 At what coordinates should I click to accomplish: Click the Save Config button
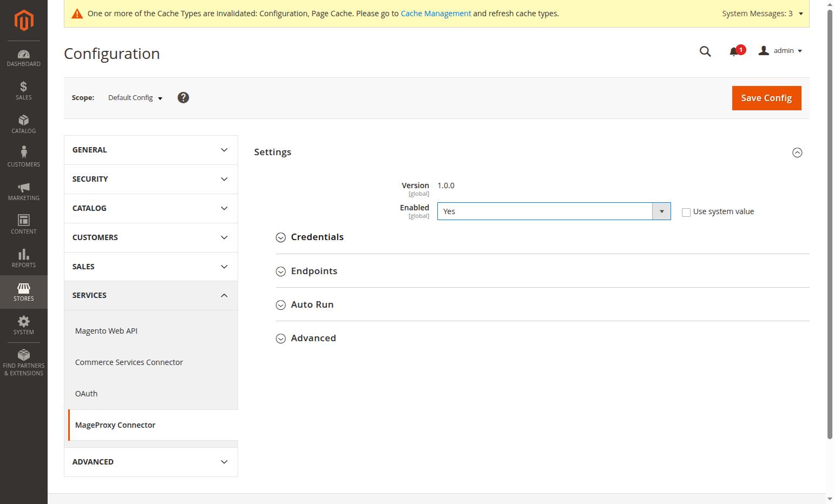(x=766, y=98)
